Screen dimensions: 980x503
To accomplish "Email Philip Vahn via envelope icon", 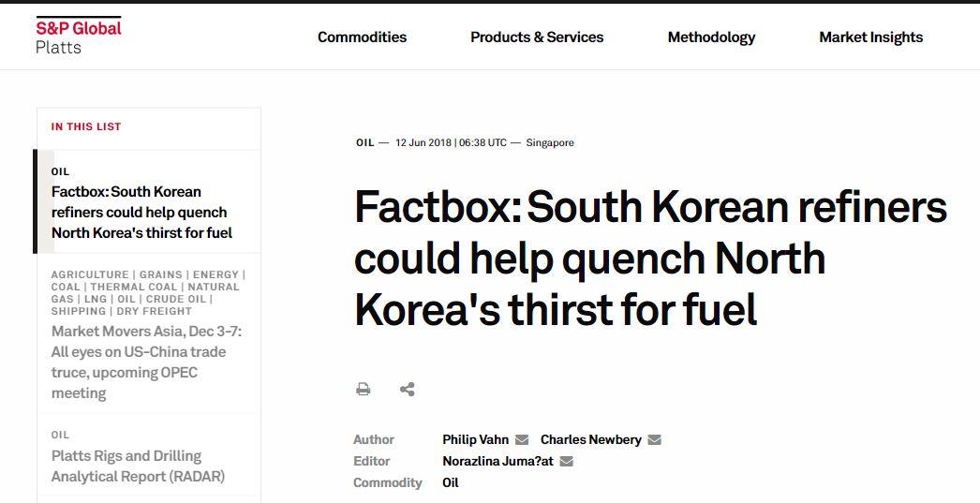I will pos(522,440).
